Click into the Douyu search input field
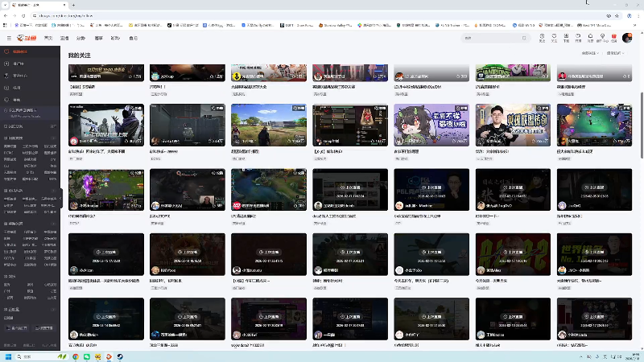The image size is (644, 362). (x=492, y=38)
